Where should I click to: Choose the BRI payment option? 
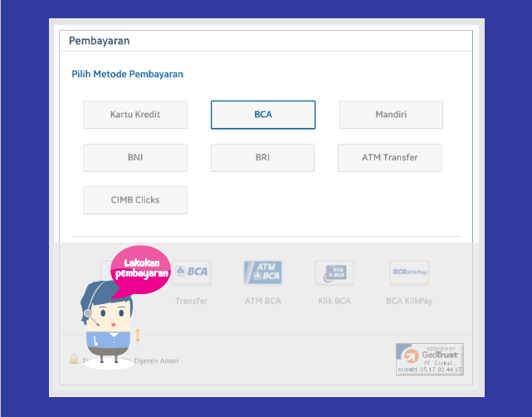[x=262, y=158]
